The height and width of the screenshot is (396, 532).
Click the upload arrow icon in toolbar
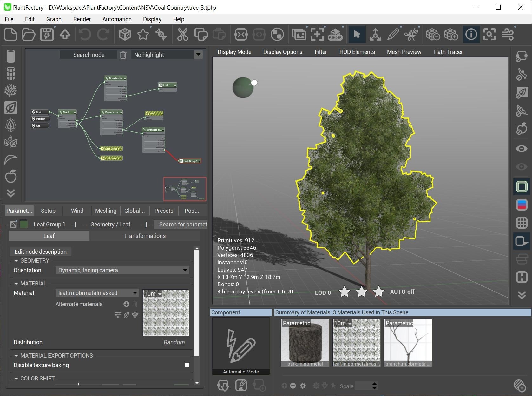coord(65,34)
